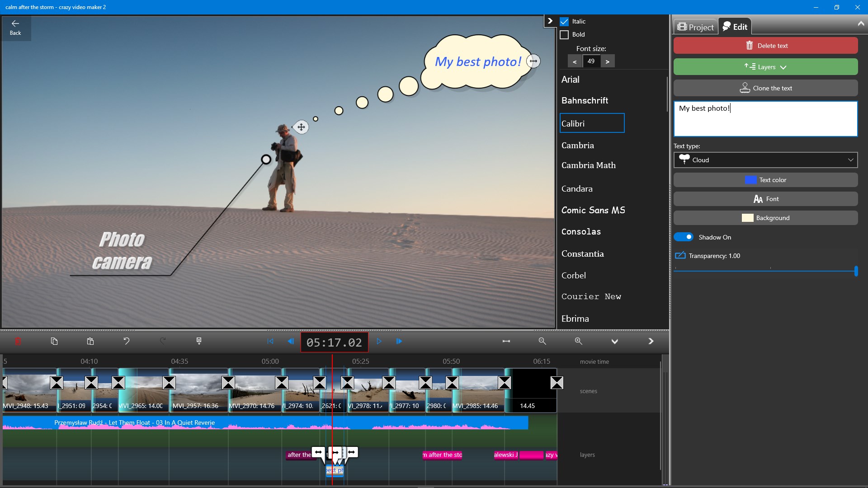Zoom in on the timeline
Image resolution: width=868 pixels, height=488 pixels.
click(579, 342)
